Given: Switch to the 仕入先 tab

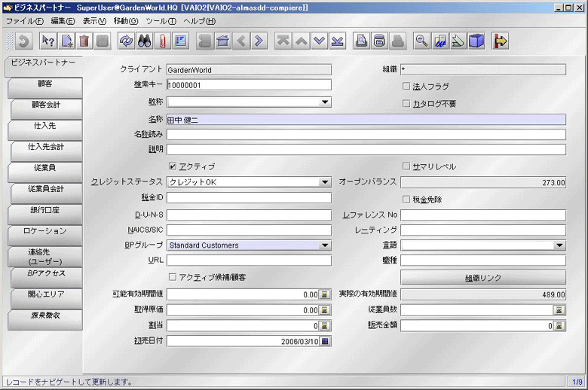Looking at the screenshot, I should click(x=45, y=129).
